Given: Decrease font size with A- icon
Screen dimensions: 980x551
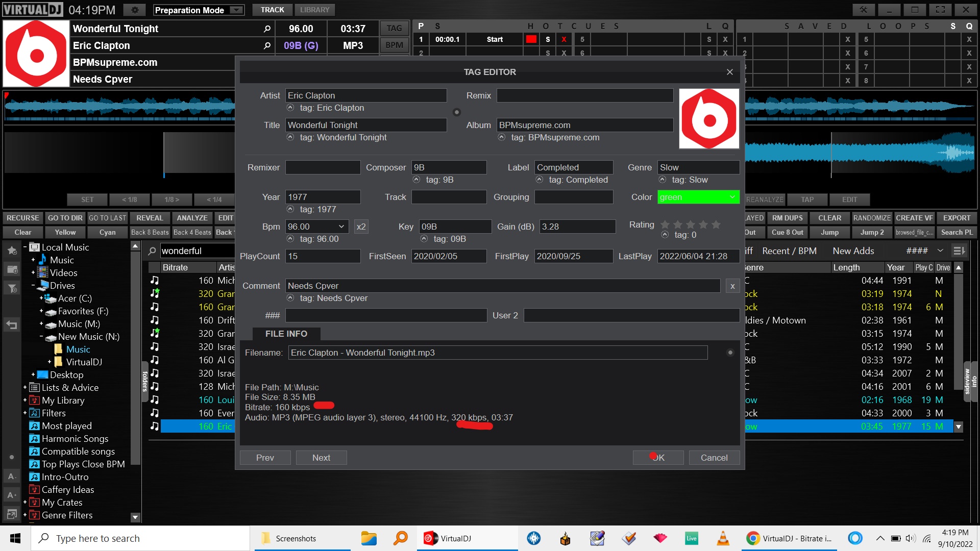Looking at the screenshot, I should click(x=12, y=477).
